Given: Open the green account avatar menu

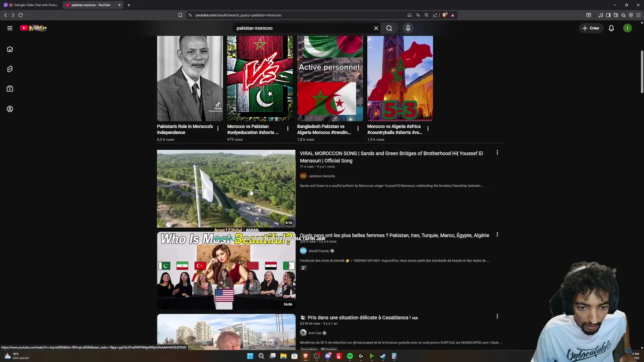Looking at the screenshot, I should tap(627, 28).
